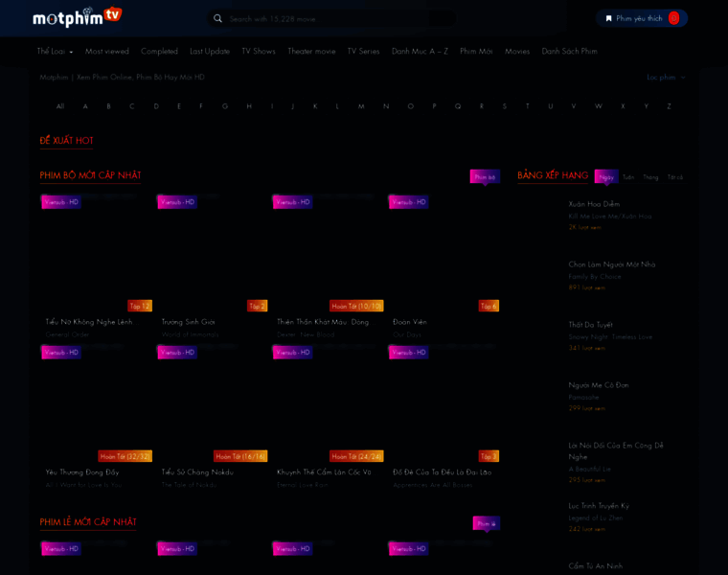Image resolution: width=728 pixels, height=575 pixels.
Task: Open Xuân Hoa Diễm in ranking list
Action: (594, 204)
